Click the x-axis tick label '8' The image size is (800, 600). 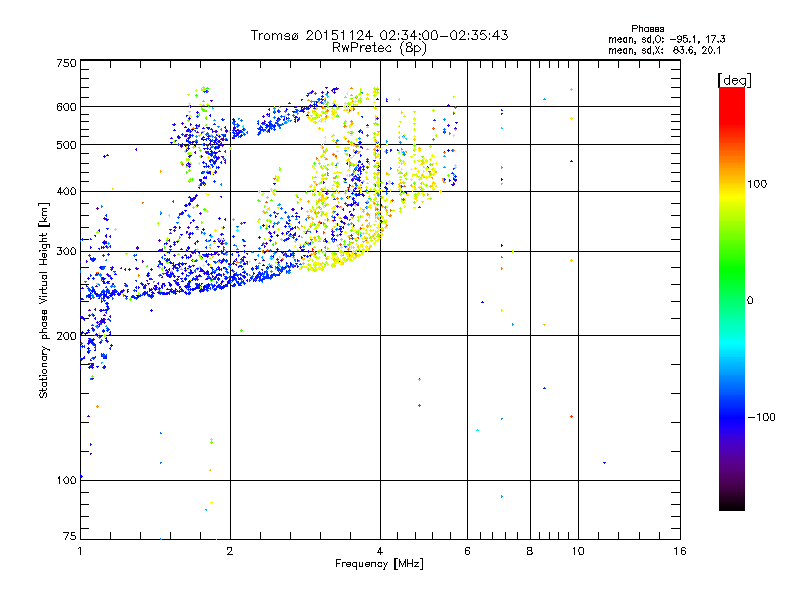point(530,551)
